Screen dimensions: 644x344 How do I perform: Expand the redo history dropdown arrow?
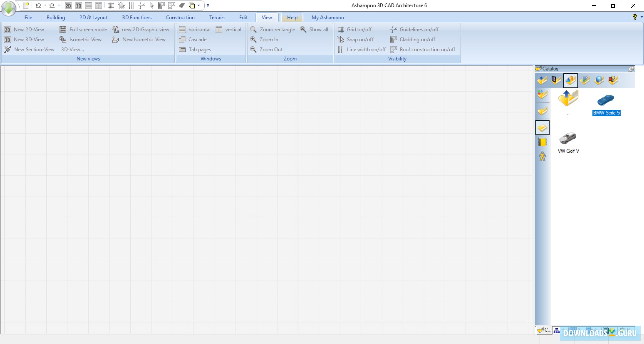(x=59, y=5)
